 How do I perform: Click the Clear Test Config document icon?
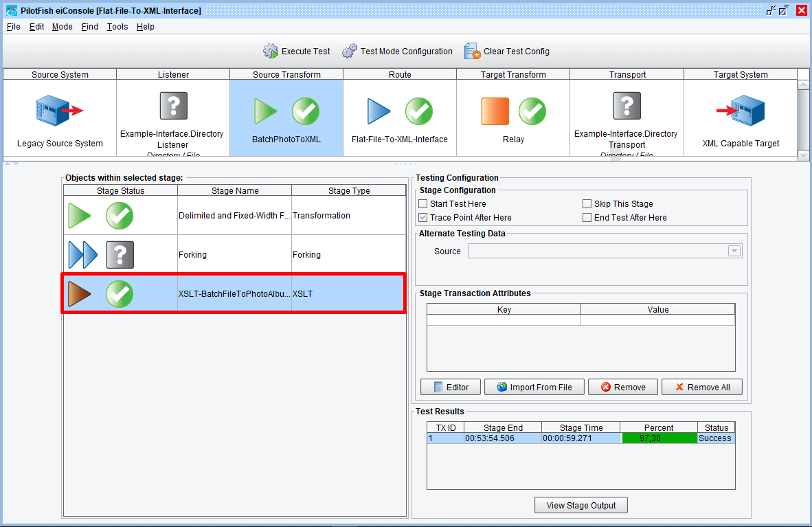(472, 51)
